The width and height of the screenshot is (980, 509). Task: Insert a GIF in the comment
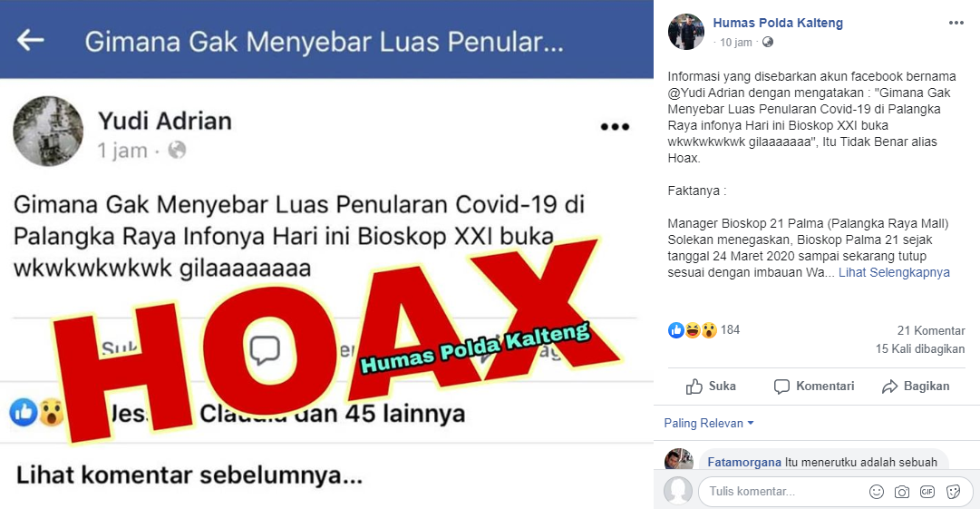tap(927, 492)
